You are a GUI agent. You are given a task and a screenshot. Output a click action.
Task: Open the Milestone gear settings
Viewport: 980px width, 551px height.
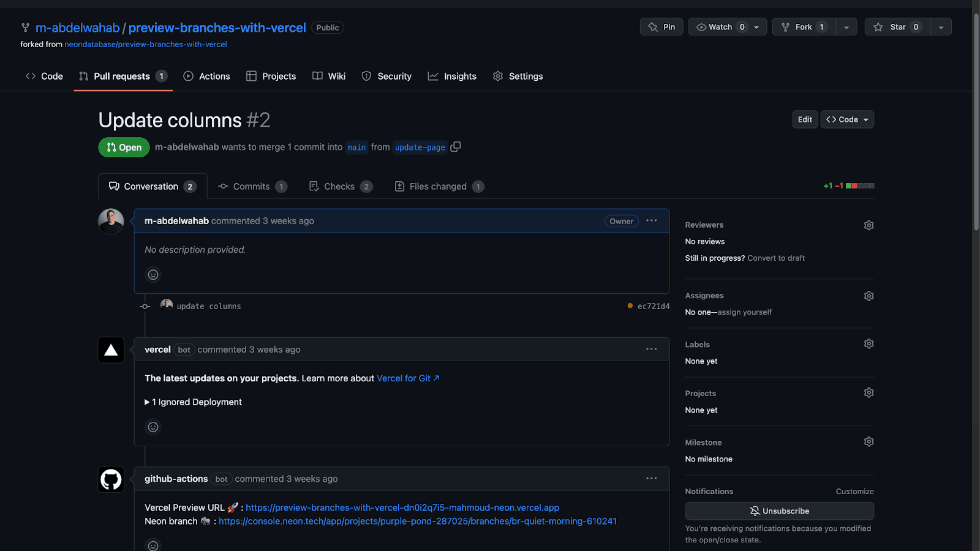tap(869, 442)
